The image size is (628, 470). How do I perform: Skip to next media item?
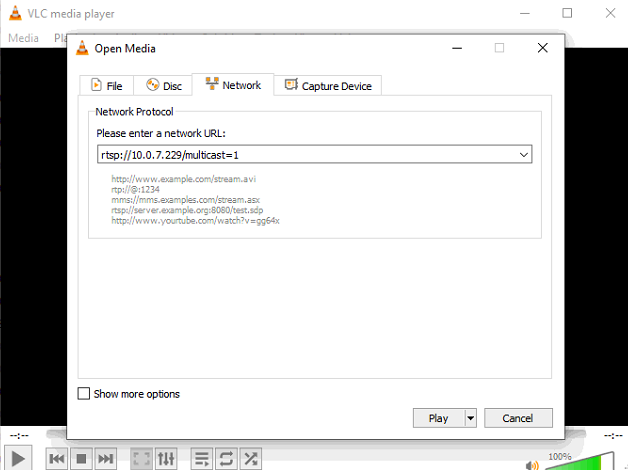(x=105, y=458)
